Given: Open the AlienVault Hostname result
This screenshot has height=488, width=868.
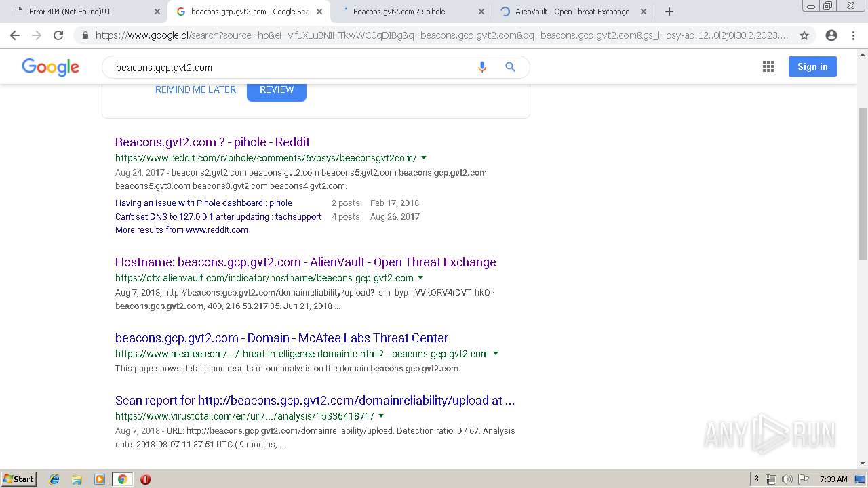Looking at the screenshot, I should (306, 262).
